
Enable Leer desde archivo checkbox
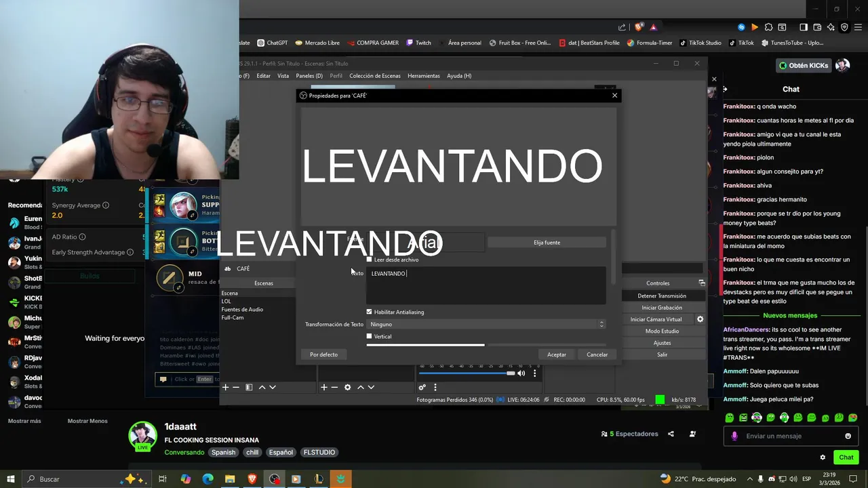click(370, 260)
